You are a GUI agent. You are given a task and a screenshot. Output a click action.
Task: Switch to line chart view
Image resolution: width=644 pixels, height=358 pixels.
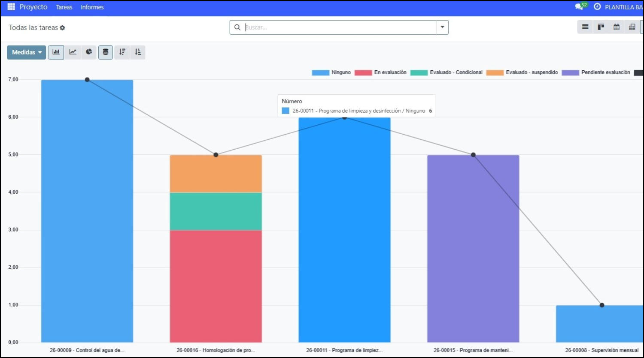point(73,52)
